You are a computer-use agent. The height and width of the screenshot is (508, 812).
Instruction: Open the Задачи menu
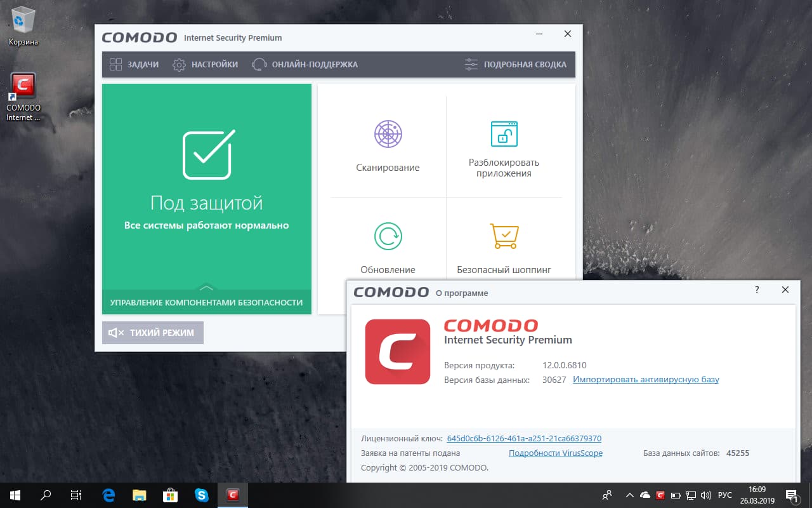pyautogui.click(x=133, y=64)
